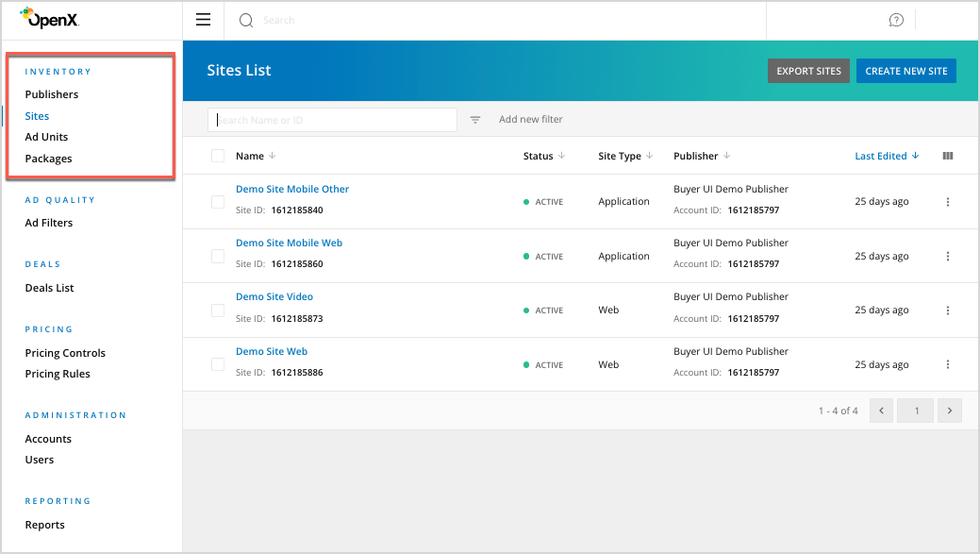Screen dimensions: 980x554
Task: Click Site ID value 1612185860
Action: (x=297, y=264)
